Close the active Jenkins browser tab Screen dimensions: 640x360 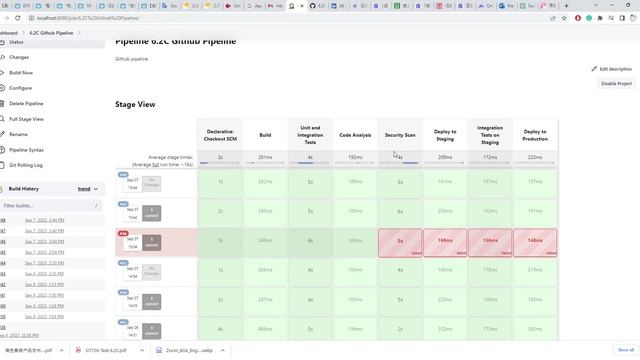pyautogui.click(x=302, y=6)
